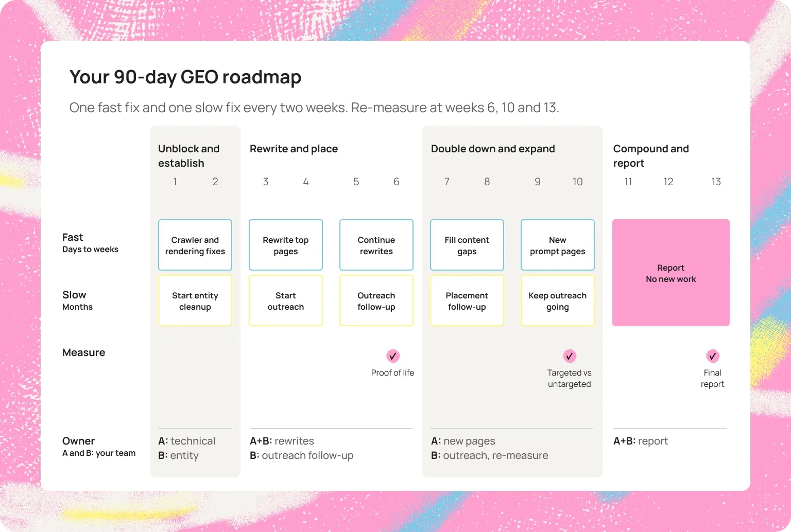
Task: Click the Targeted vs untargeted checkmark icon
Action: pos(570,356)
